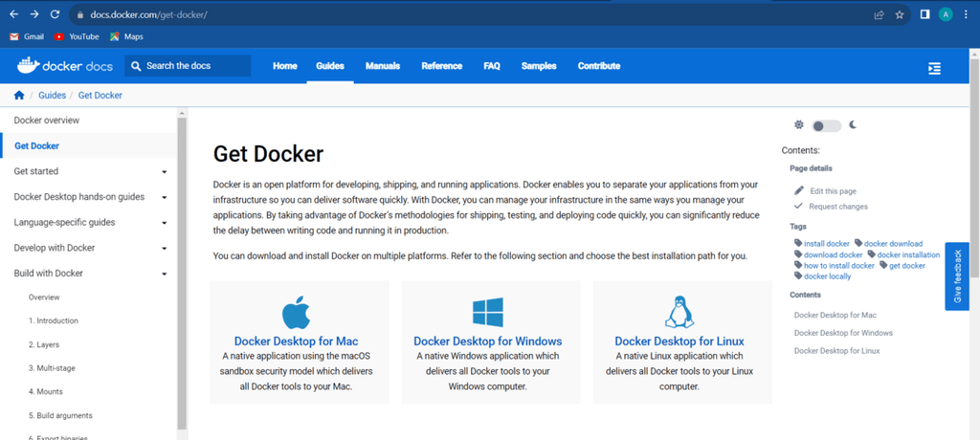Click the Apple logo icon
The height and width of the screenshot is (440, 980).
point(296,313)
